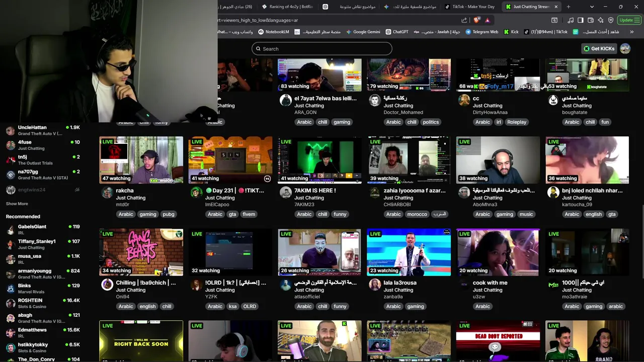Open the media control music note icon
The image size is (644, 362).
(x=570, y=20)
